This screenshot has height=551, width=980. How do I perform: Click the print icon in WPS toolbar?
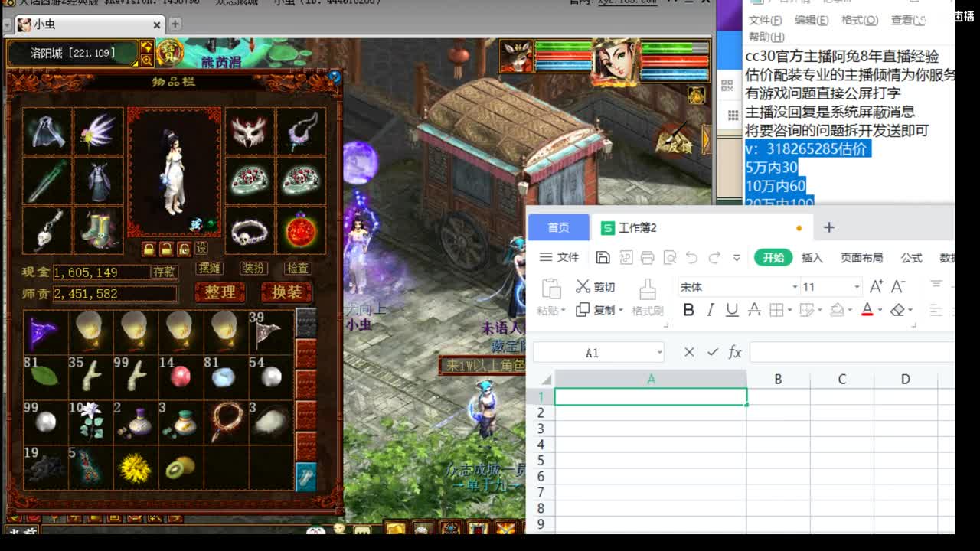pyautogui.click(x=647, y=257)
